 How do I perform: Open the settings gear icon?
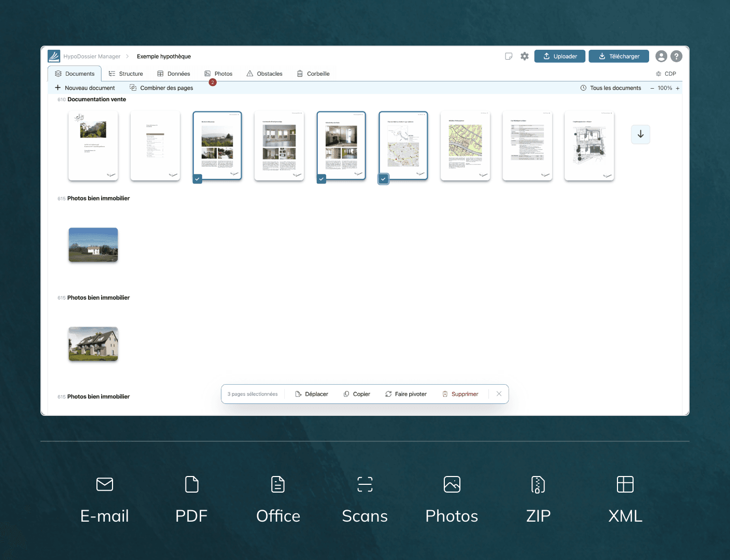click(x=525, y=56)
